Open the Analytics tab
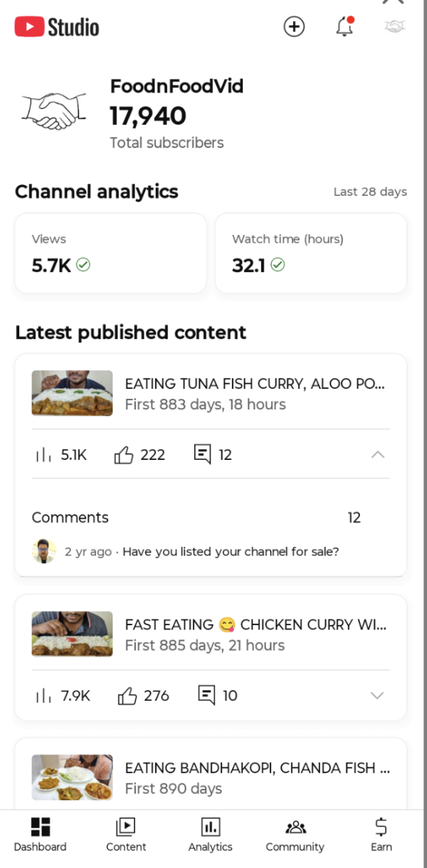 click(210, 835)
